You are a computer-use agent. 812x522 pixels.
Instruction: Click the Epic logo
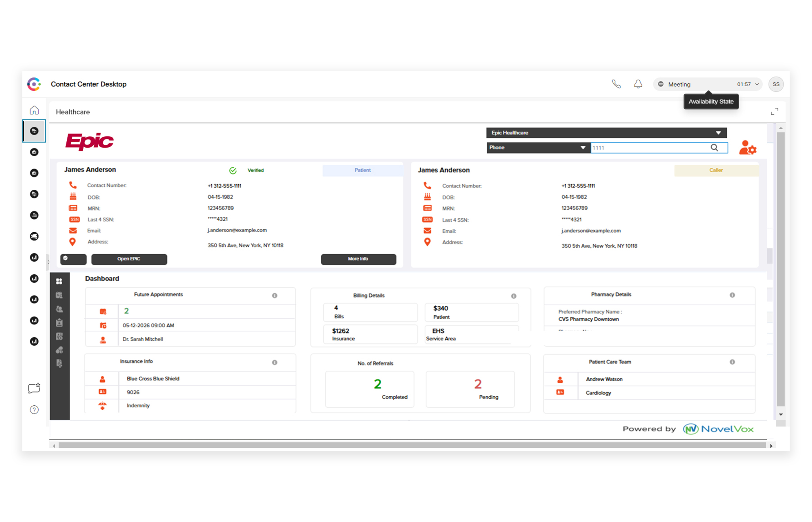point(90,142)
